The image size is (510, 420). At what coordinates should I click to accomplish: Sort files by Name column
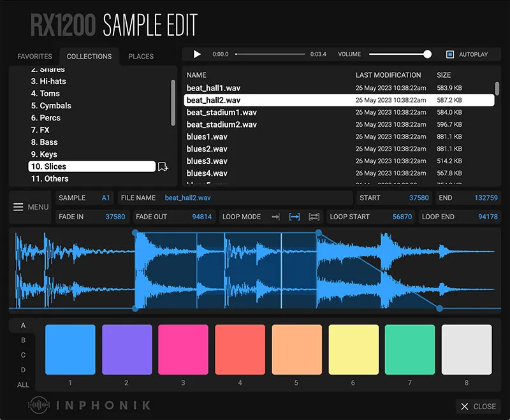click(196, 75)
